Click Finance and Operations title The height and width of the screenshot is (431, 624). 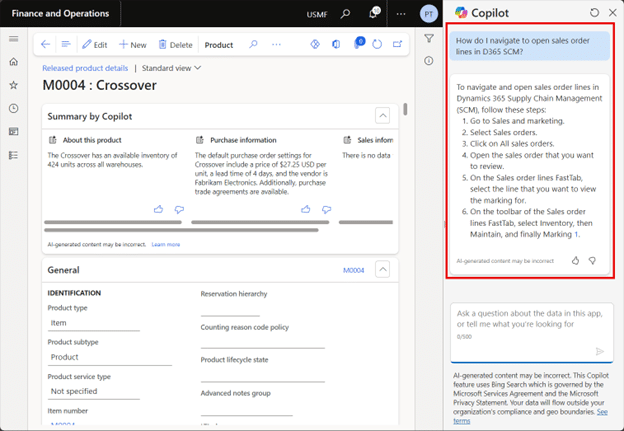coord(60,14)
